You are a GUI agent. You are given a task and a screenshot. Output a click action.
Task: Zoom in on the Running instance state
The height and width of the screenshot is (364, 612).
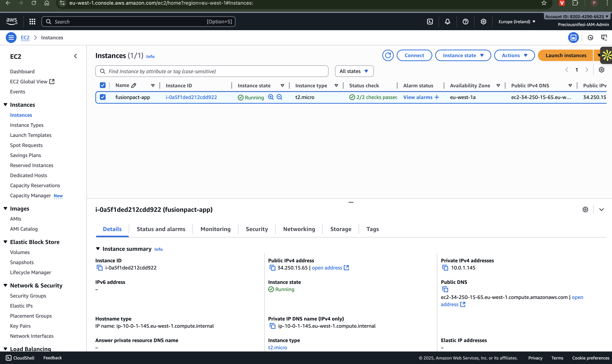(x=271, y=97)
